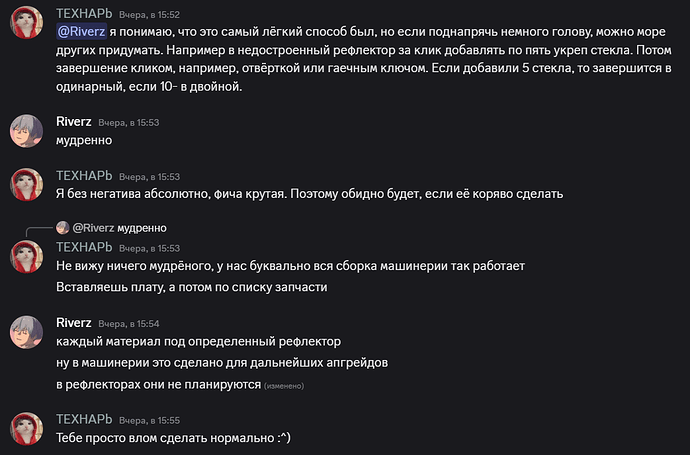Click ТЕХНАРЬ username above 'Я без негатива'

coord(84,176)
